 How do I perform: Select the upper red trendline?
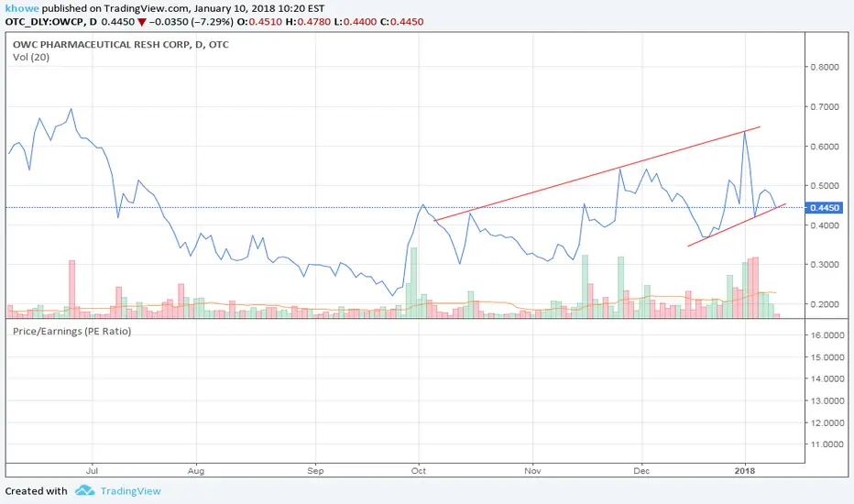597,174
